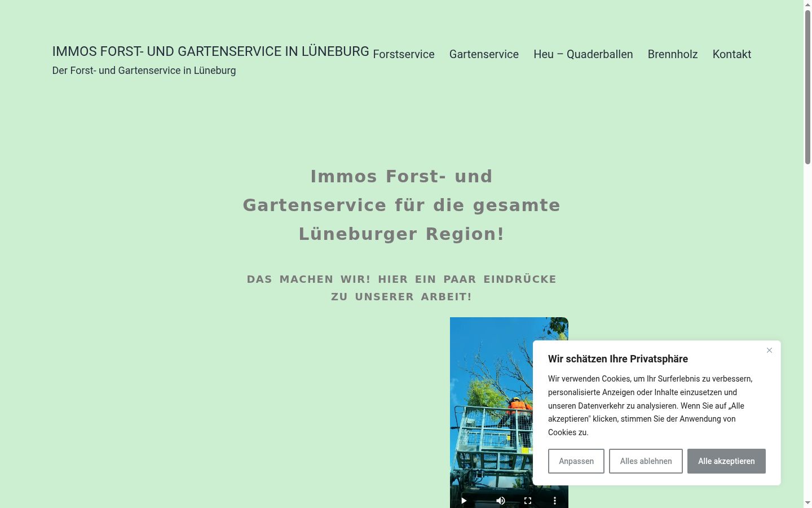Go to the Gartenservice page
This screenshot has height=508, width=812.
coord(484,54)
